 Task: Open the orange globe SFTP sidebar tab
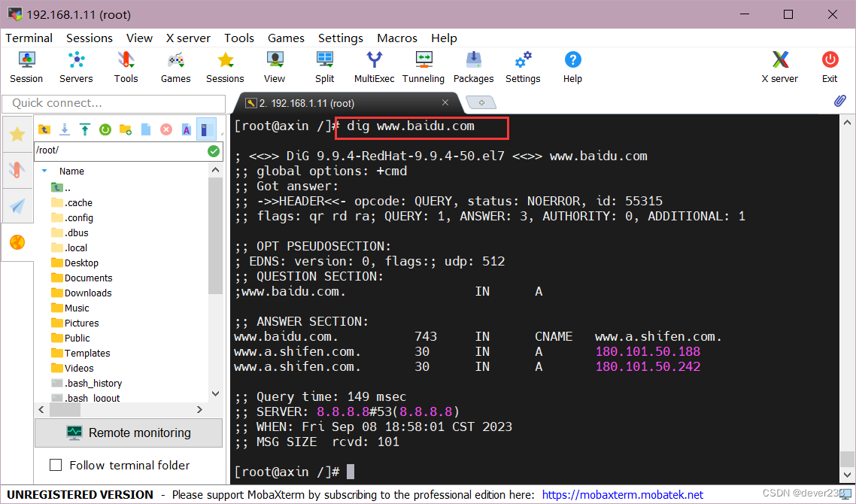click(17, 242)
